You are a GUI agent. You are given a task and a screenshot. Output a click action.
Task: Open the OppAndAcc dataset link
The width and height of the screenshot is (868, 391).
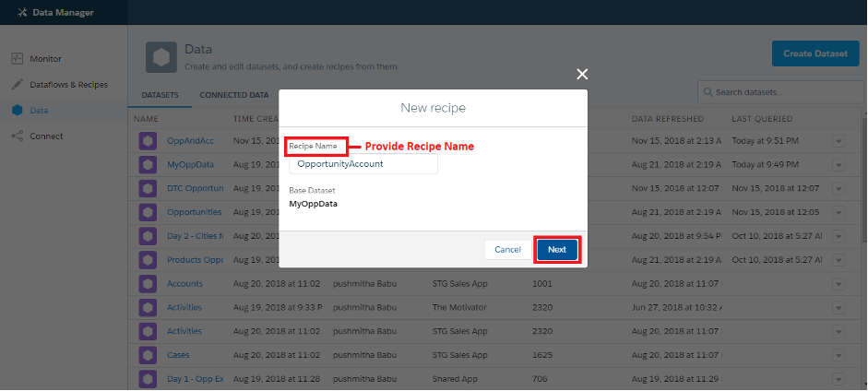pyautogui.click(x=190, y=141)
